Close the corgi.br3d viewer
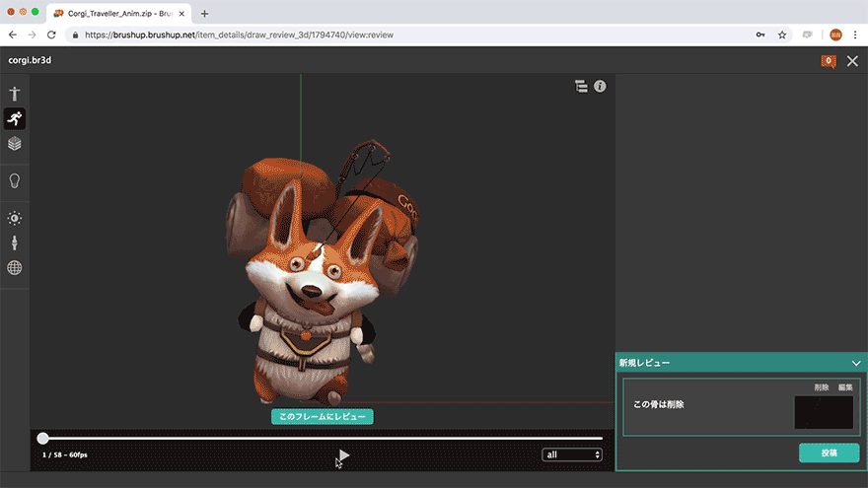The image size is (868, 488). point(852,61)
